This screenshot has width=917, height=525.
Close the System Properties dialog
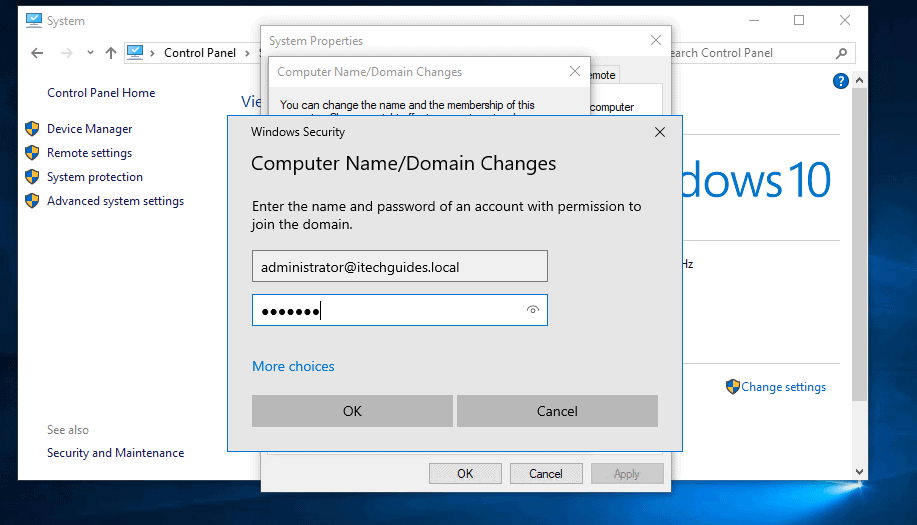(656, 40)
